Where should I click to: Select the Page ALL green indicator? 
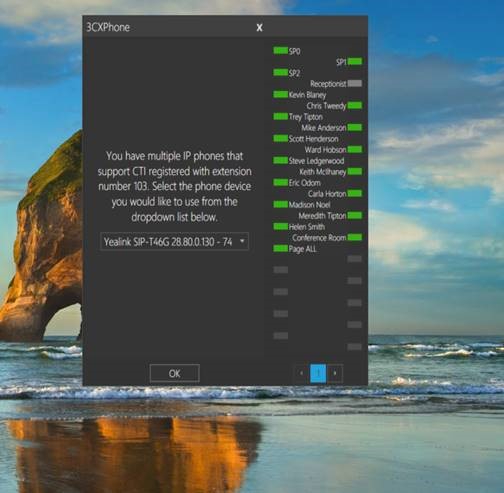[x=280, y=249]
